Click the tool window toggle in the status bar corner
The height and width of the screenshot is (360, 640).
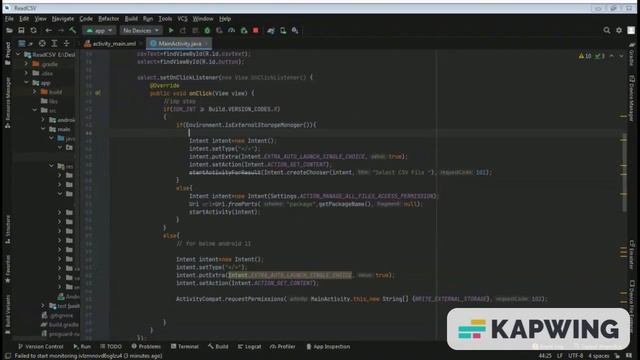point(7,356)
